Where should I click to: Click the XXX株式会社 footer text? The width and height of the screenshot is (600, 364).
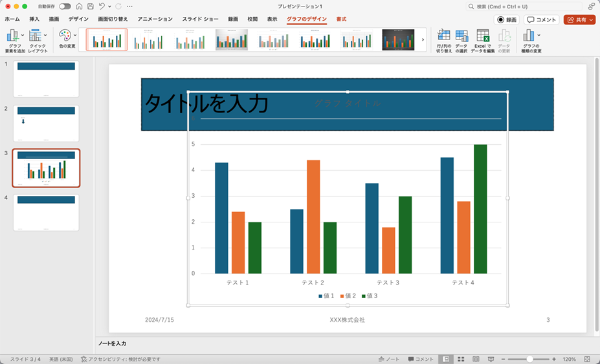point(348,319)
